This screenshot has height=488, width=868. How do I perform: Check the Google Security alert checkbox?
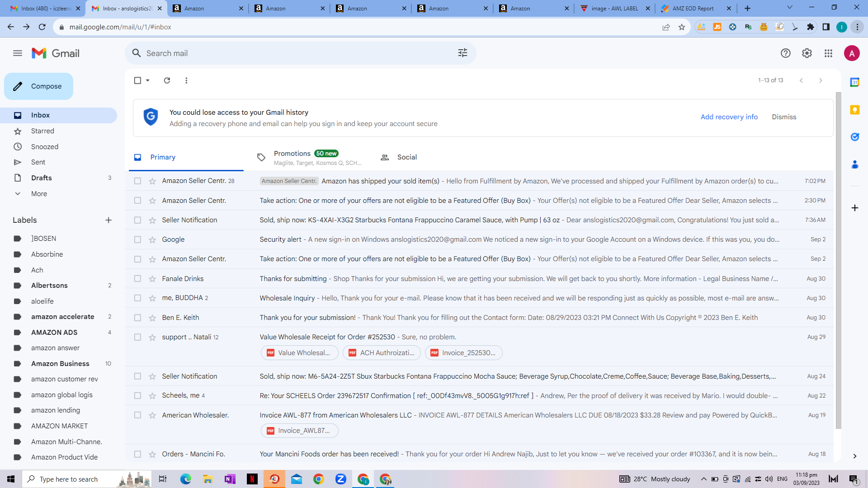point(137,239)
